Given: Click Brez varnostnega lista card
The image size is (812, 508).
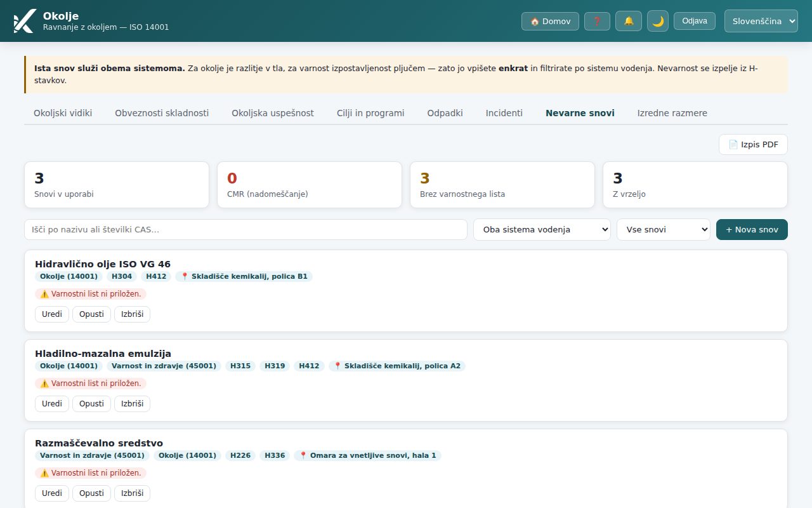Looking at the screenshot, I should coord(502,185).
